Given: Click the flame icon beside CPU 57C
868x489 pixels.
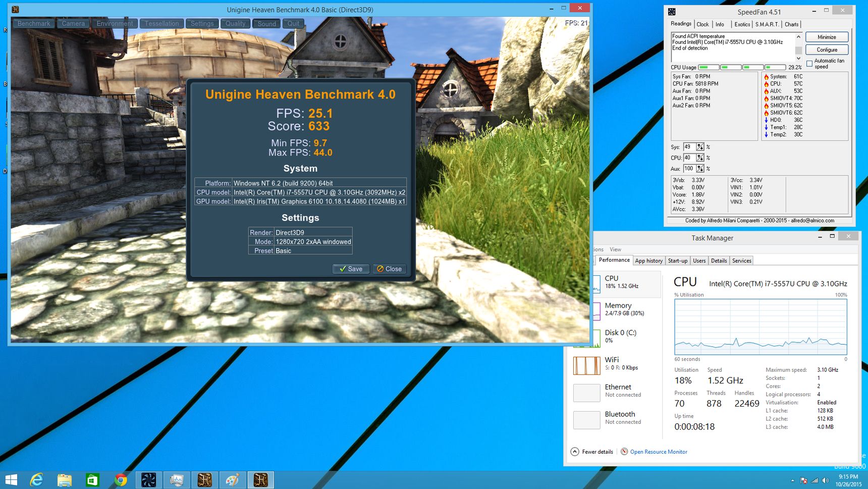Looking at the screenshot, I should click(766, 84).
